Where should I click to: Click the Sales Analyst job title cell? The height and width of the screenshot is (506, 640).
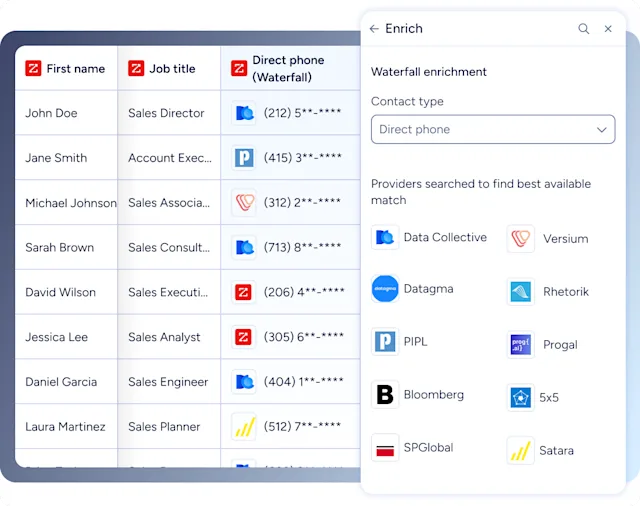click(x=169, y=337)
